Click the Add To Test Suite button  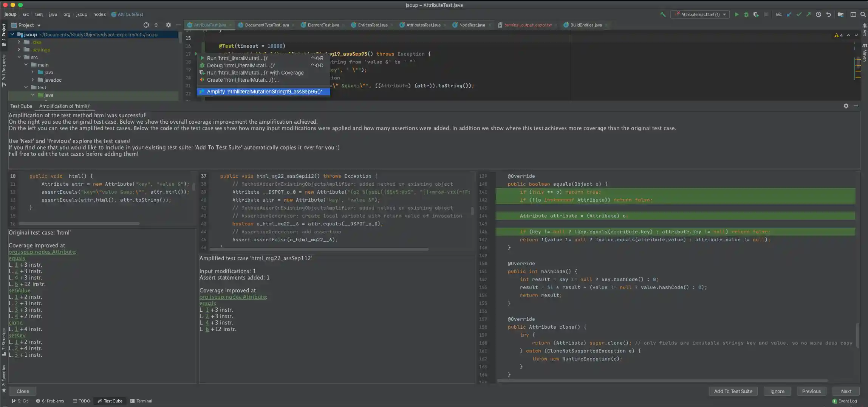coord(732,391)
